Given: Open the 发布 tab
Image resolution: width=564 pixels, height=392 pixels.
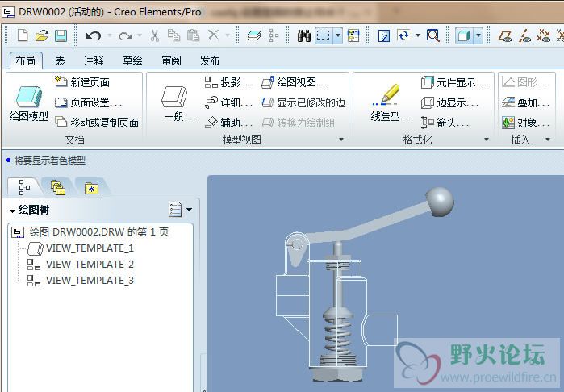Looking at the screenshot, I should point(210,60).
